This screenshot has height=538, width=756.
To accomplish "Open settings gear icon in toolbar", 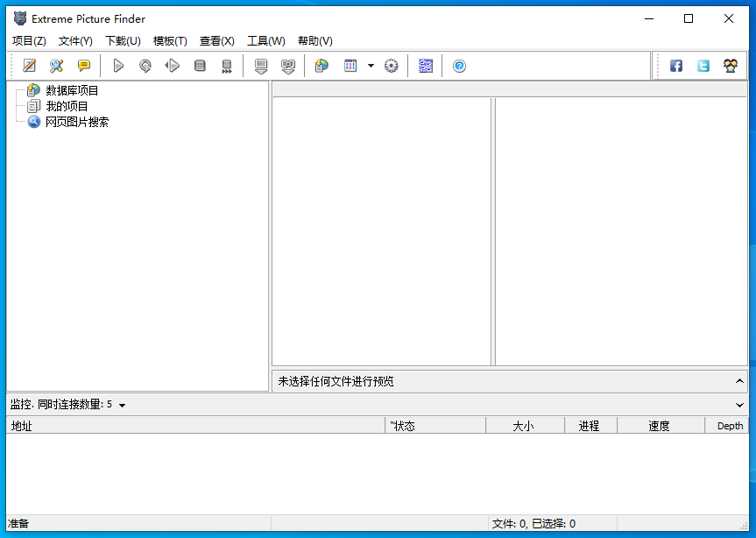I will coord(392,66).
